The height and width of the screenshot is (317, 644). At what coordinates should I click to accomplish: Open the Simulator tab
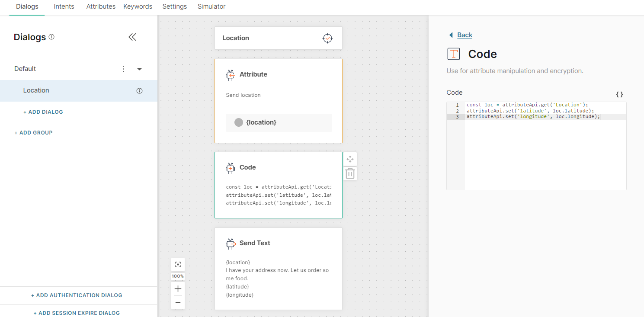[211, 6]
